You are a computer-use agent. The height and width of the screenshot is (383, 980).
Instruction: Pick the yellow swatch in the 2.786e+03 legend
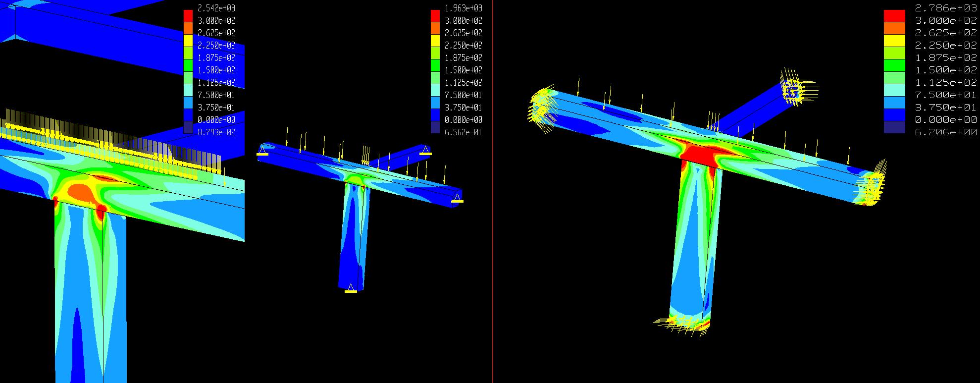click(894, 40)
